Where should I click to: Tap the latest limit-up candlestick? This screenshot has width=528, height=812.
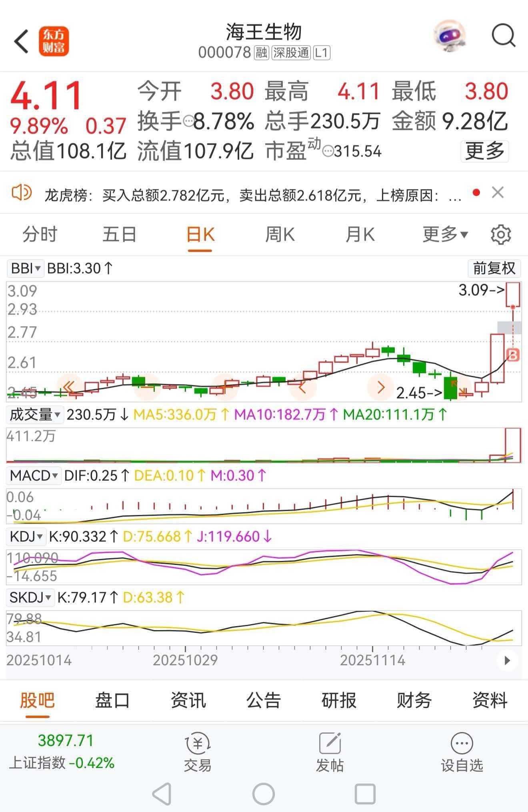click(513, 295)
